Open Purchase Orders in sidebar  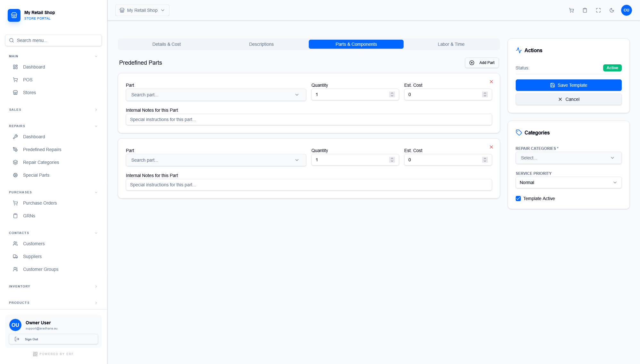click(x=53, y=203)
